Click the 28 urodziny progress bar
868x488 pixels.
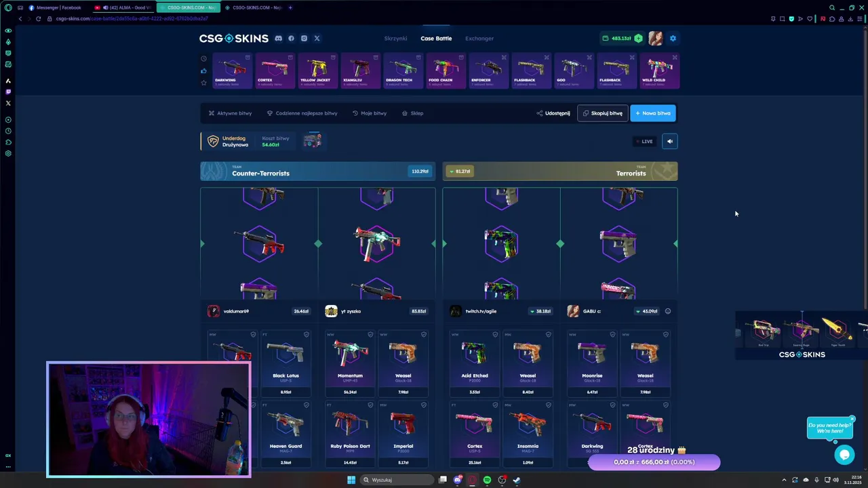654,462
